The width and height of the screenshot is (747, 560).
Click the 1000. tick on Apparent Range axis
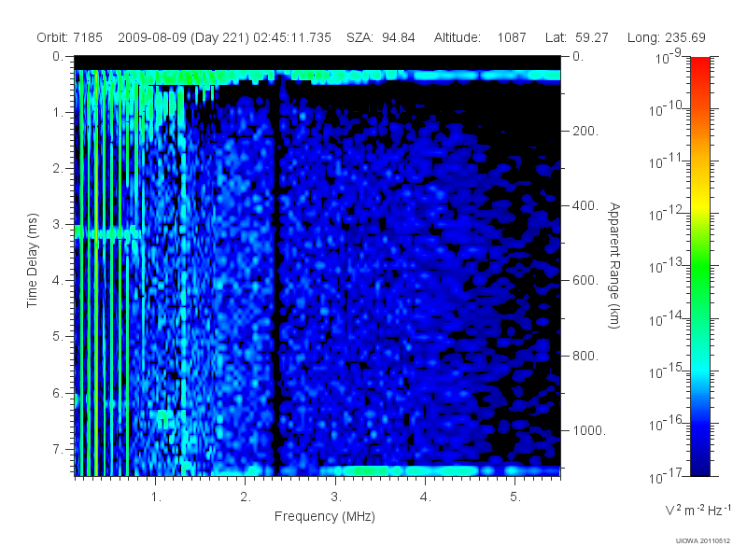[x=589, y=430]
